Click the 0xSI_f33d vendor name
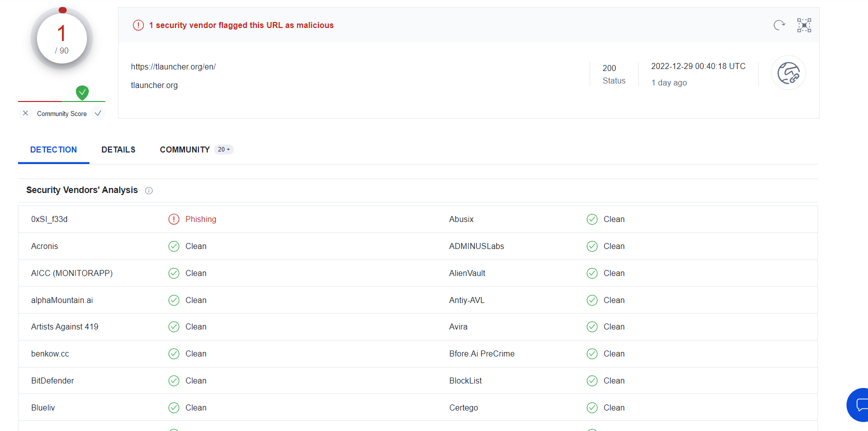The image size is (868, 431). (x=49, y=219)
